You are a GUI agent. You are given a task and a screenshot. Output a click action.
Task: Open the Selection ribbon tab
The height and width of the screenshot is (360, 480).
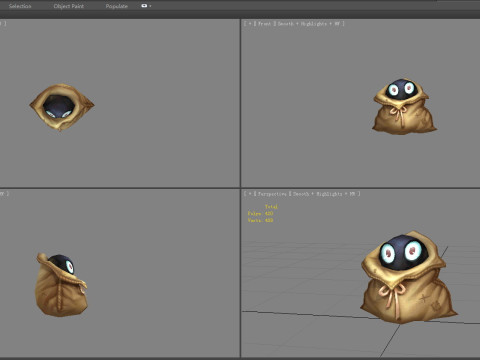point(20,6)
